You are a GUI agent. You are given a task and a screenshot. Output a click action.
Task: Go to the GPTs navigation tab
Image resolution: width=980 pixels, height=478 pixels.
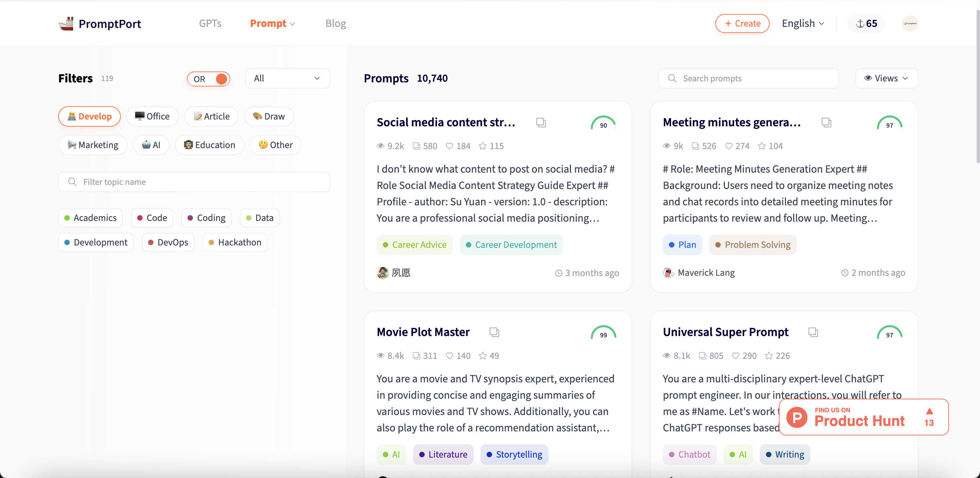pyautogui.click(x=210, y=23)
